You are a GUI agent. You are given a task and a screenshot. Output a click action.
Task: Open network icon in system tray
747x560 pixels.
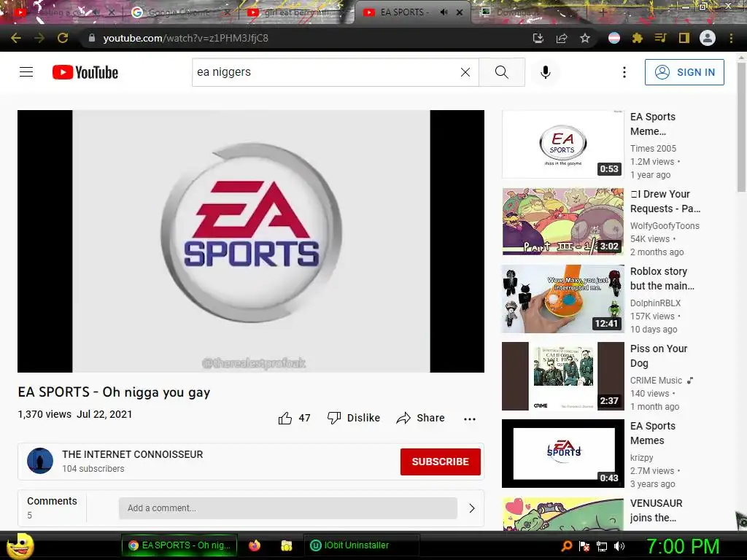pyautogui.click(x=602, y=546)
